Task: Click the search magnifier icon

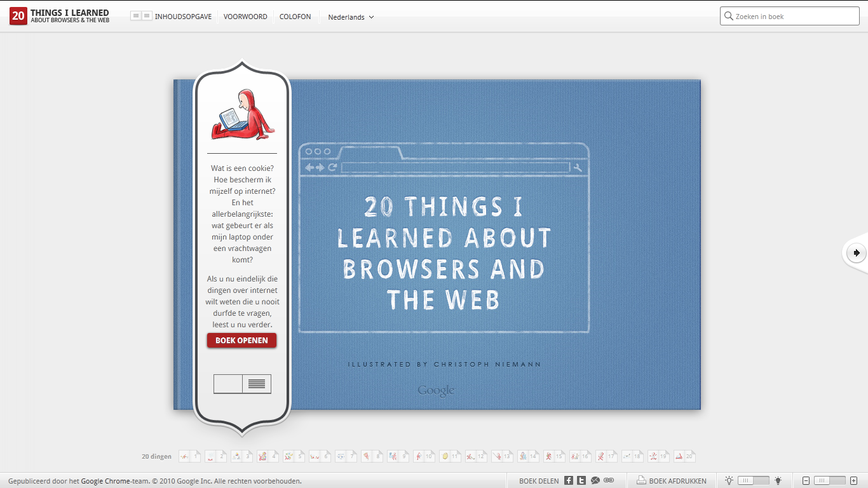Action: [728, 17]
